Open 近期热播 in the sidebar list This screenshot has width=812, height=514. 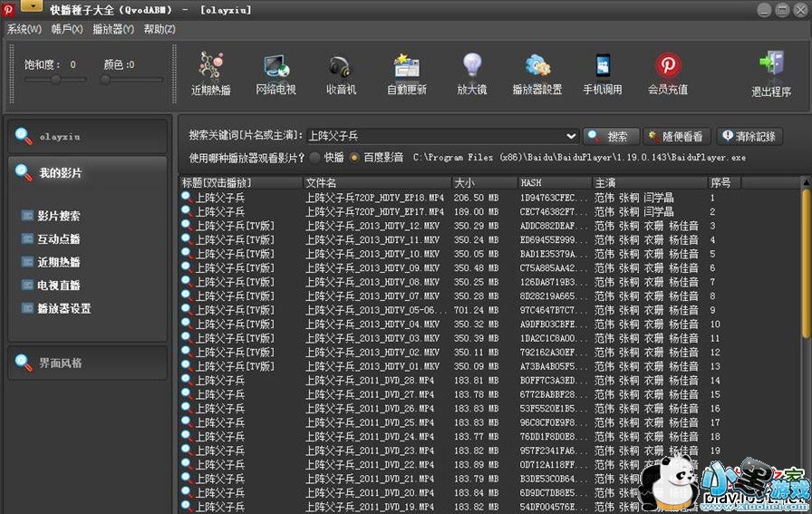coord(51,262)
